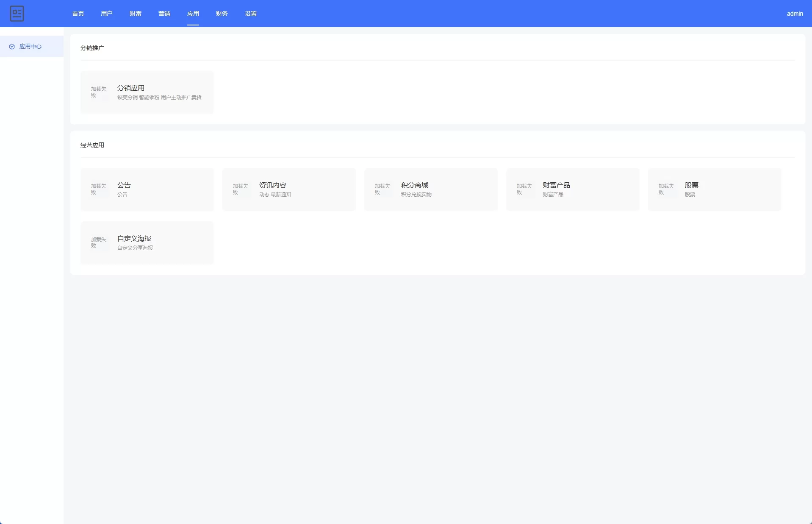812x524 pixels.
Task: Go to the 财富 menu tab
Action: coord(136,14)
